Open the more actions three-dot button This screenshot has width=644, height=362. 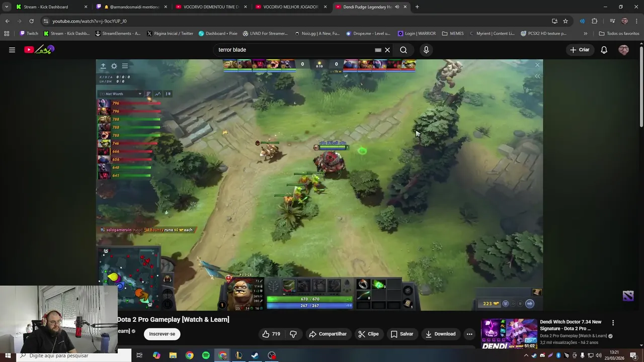469,334
